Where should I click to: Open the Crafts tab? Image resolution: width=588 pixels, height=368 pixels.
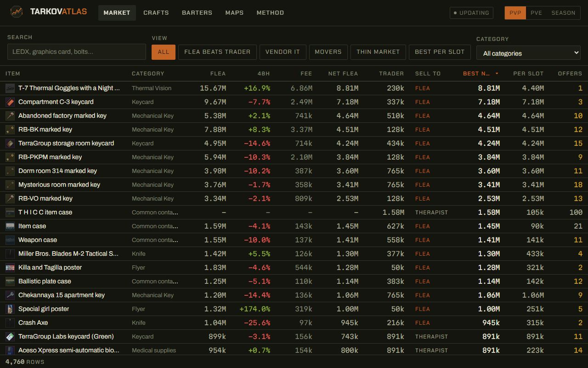[156, 13]
